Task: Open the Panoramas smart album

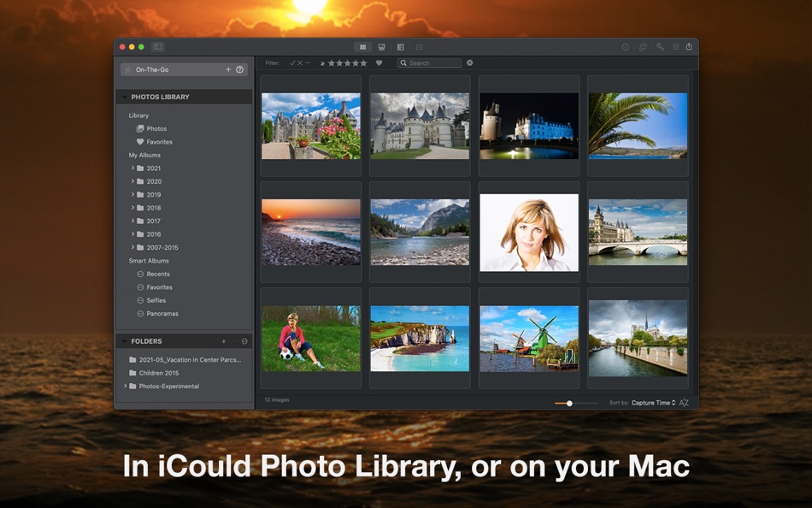Action: (x=164, y=313)
